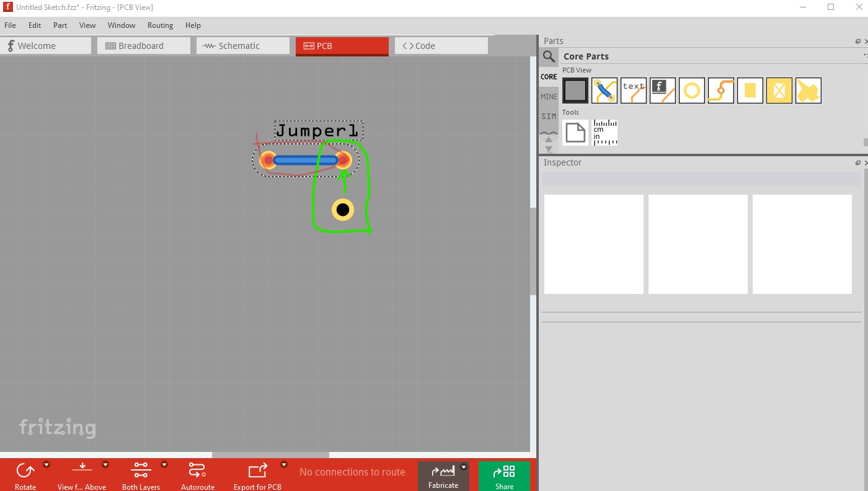Viewport: 868px width, 491px height.
Task: Open the Part menu
Action: (x=60, y=25)
